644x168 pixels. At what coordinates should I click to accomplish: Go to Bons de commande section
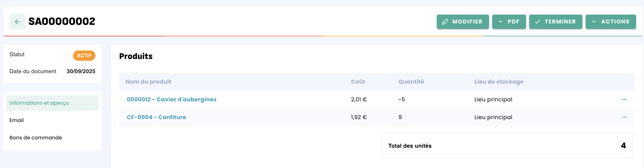35,138
